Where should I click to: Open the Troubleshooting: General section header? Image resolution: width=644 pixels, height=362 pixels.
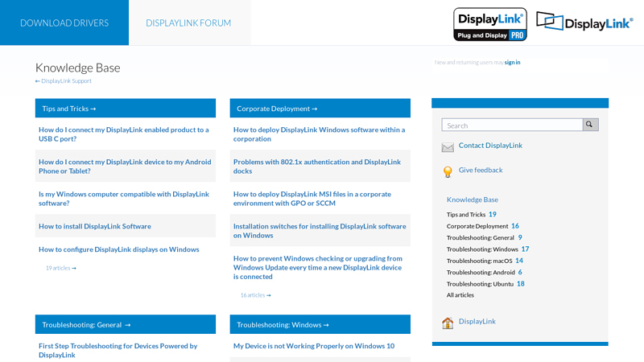click(x=126, y=325)
